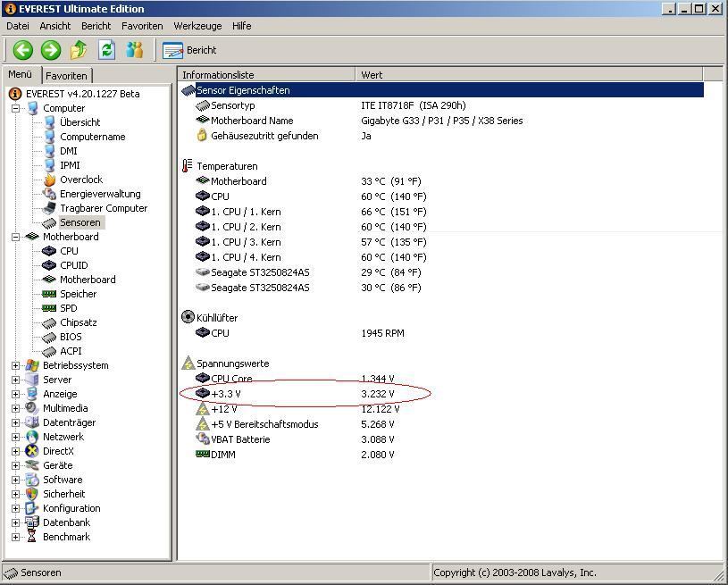Expand the Datenträger node
This screenshot has width=728, height=585.
[x=16, y=423]
